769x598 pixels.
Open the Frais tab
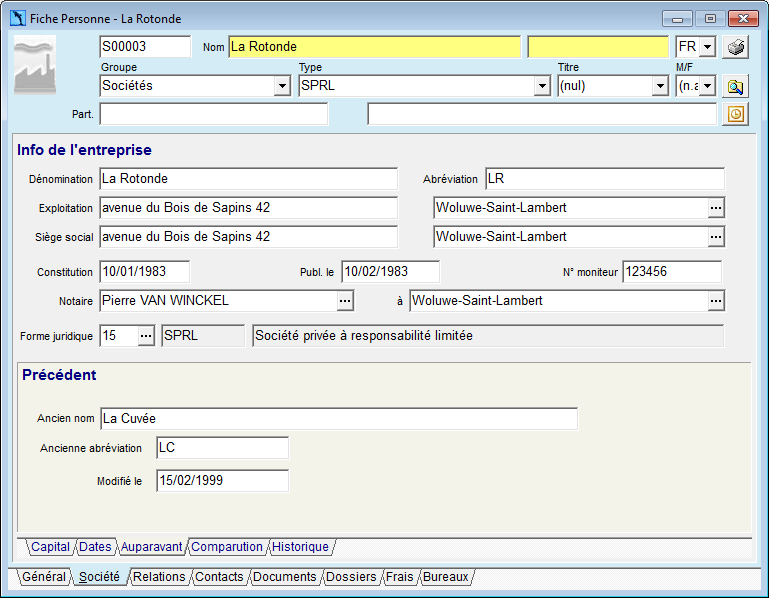pos(399,576)
